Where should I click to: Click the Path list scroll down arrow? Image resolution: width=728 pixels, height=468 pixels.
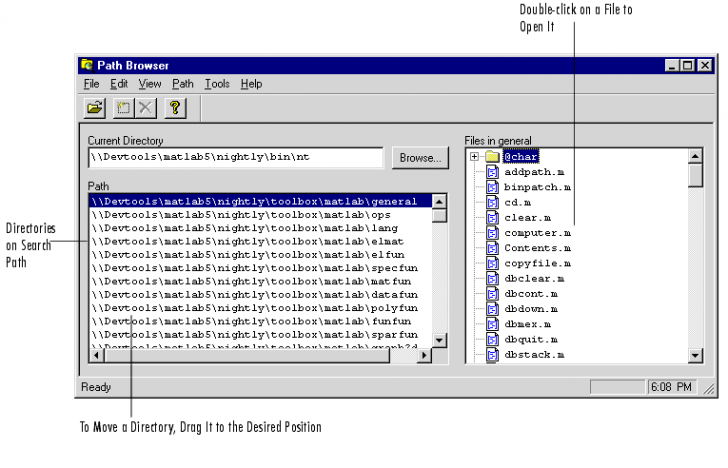439,340
